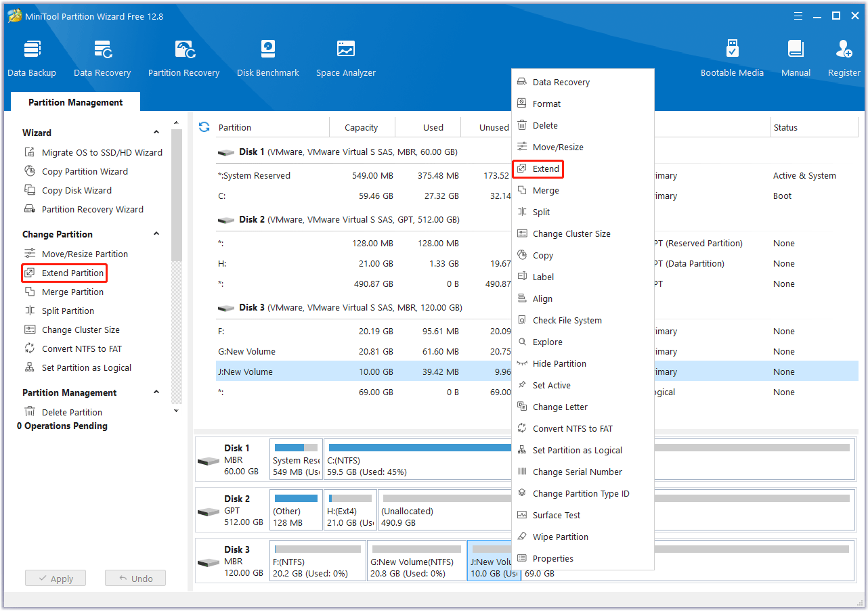Viewport: 868px width, 611px height.
Task: Select Copy in the context menu
Action: pos(582,255)
